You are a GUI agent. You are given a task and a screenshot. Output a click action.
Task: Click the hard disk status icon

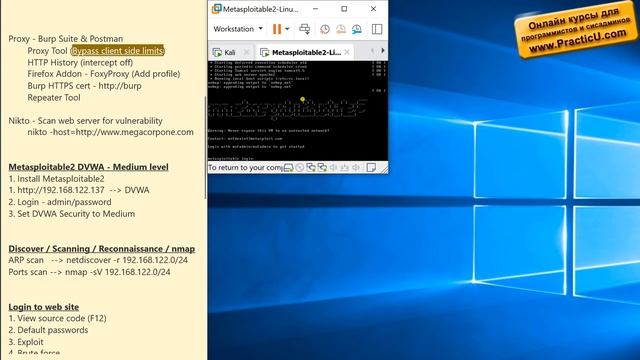289,167
